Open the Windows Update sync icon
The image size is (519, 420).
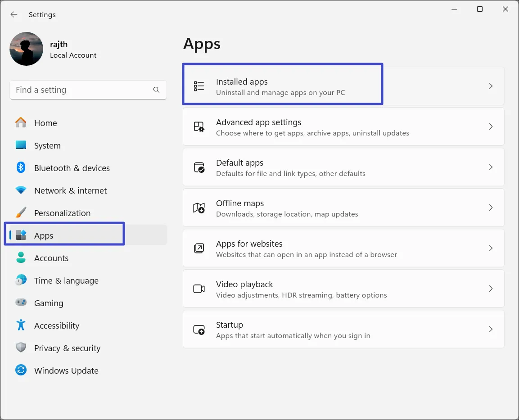click(x=21, y=370)
